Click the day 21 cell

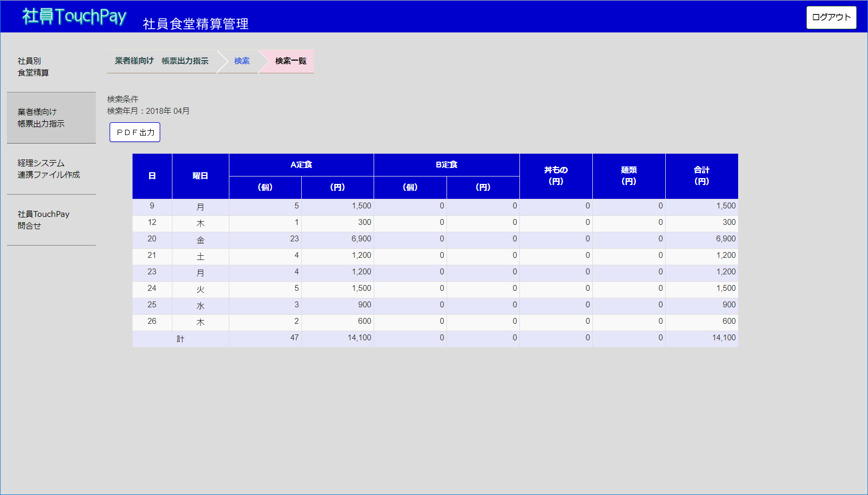click(152, 256)
